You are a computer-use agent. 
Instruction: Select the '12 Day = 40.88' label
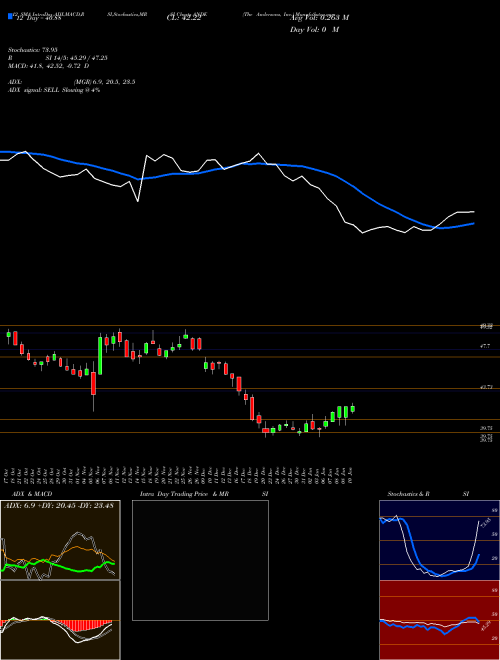pyautogui.click(x=37, y=18)
